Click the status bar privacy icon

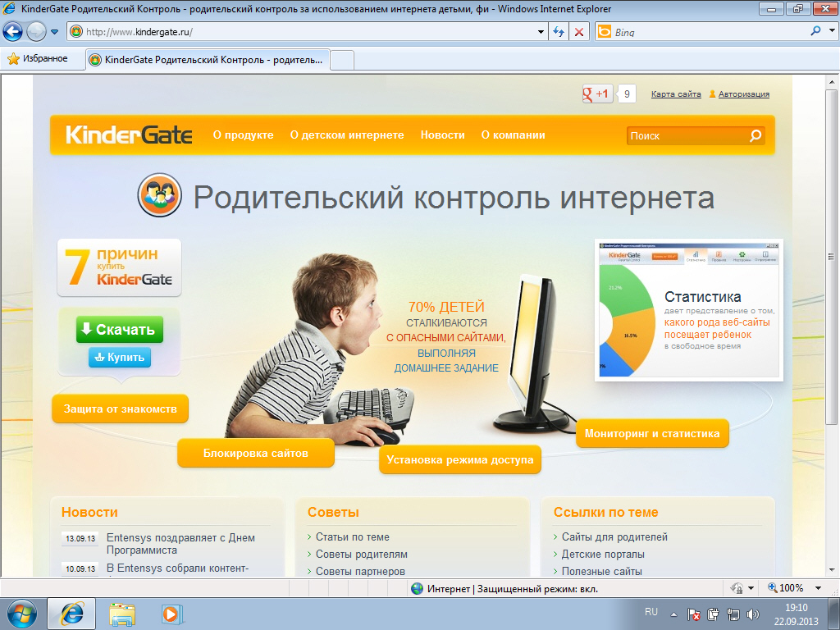point(737,588)
